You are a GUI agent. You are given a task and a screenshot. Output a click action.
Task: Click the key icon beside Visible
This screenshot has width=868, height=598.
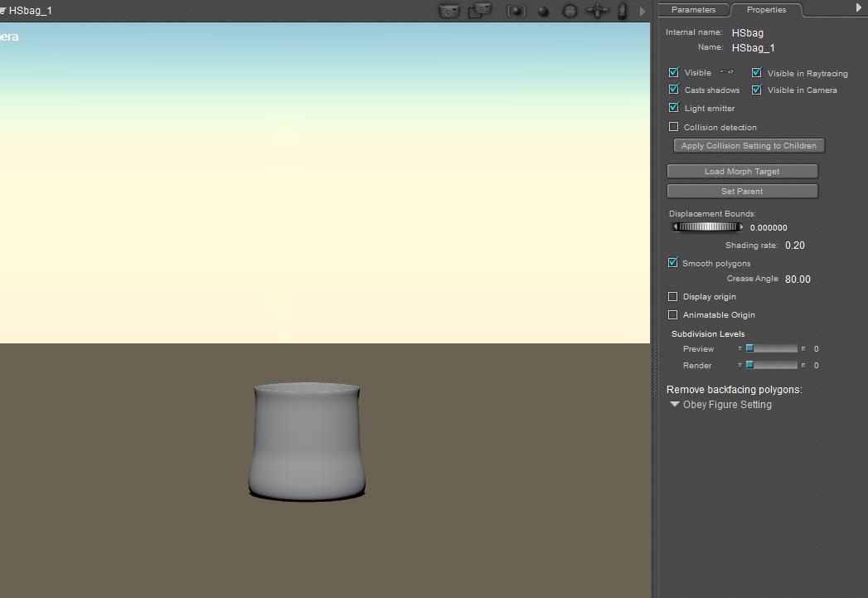click(726, 72)
